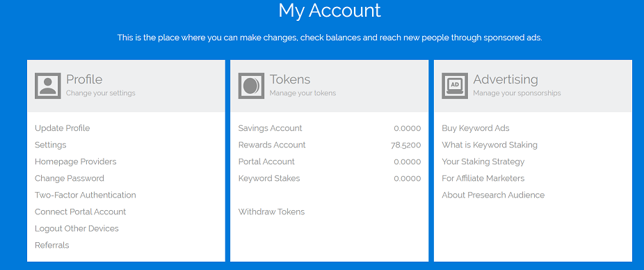
Task: Visit About Presearch Audience
Action: tap(493, 196)
